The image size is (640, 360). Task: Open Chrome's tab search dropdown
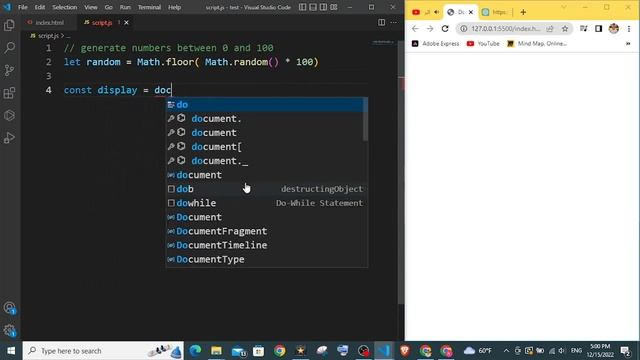[564, 7]
